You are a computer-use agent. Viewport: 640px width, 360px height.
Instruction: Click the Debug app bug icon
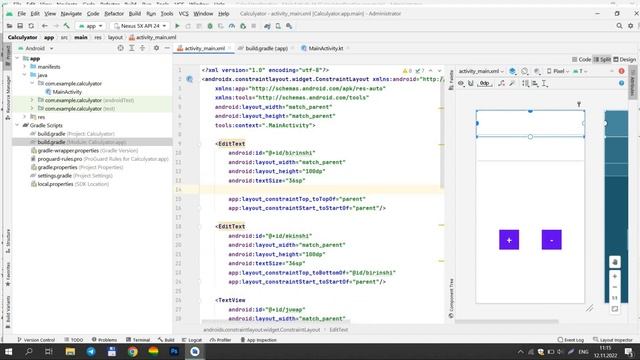[210, 26]
